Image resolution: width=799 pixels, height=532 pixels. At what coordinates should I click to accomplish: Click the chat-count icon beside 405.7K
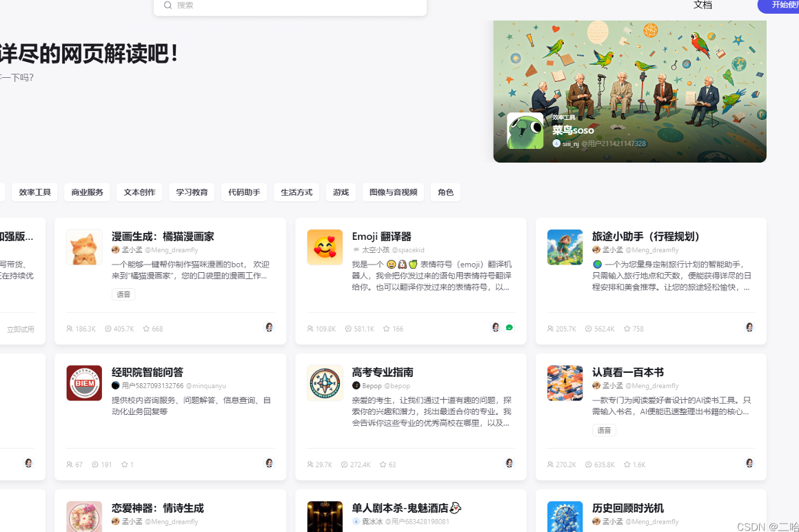click(108, 329)
